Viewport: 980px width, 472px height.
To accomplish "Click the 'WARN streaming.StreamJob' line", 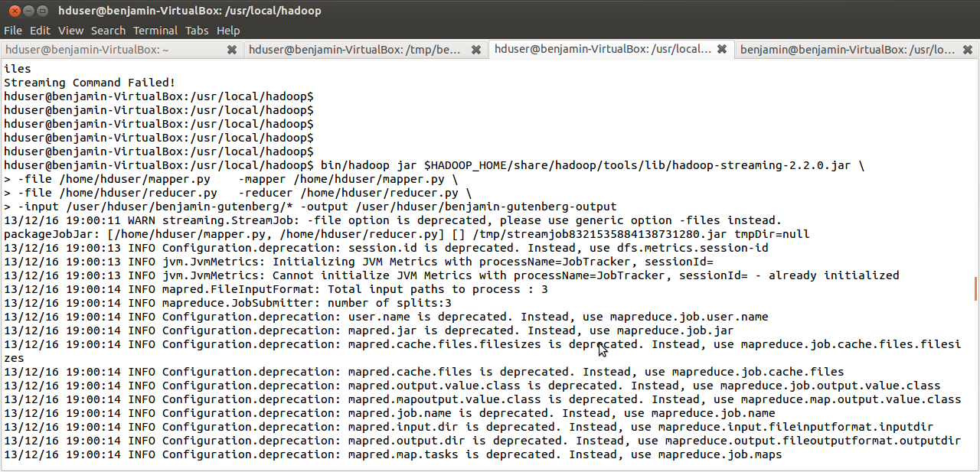I will 393,220.
